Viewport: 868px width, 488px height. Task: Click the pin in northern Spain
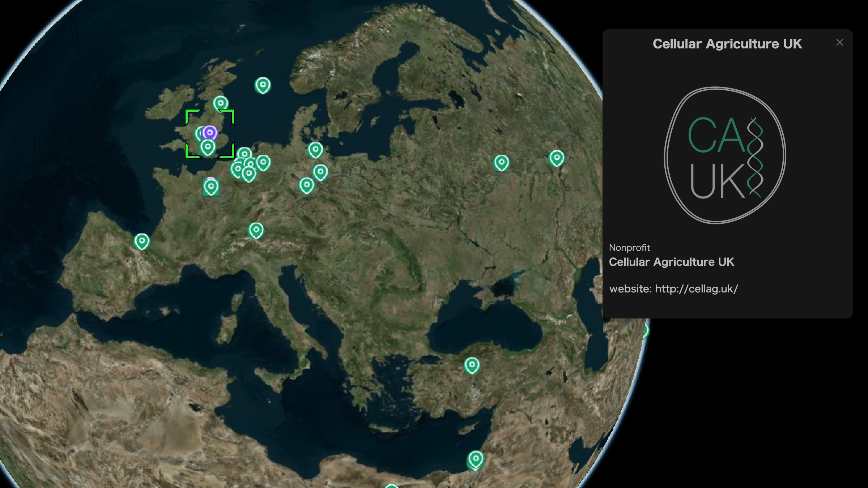(142, 241)
